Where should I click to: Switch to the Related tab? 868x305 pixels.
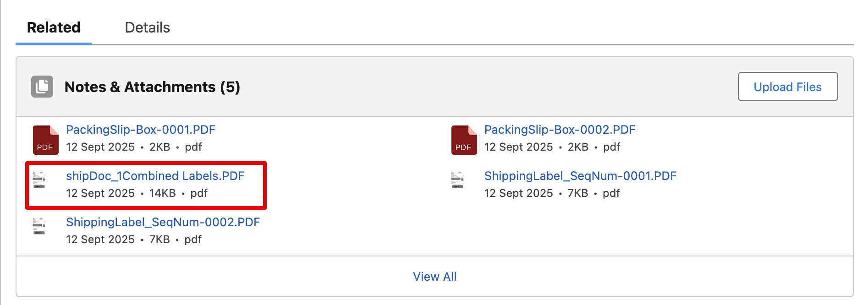click(x=54, y=27)
